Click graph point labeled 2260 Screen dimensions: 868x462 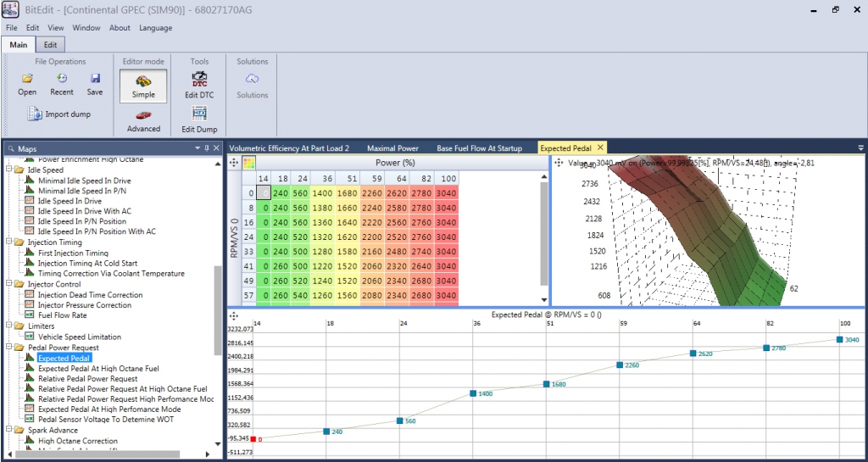point(620,365)
